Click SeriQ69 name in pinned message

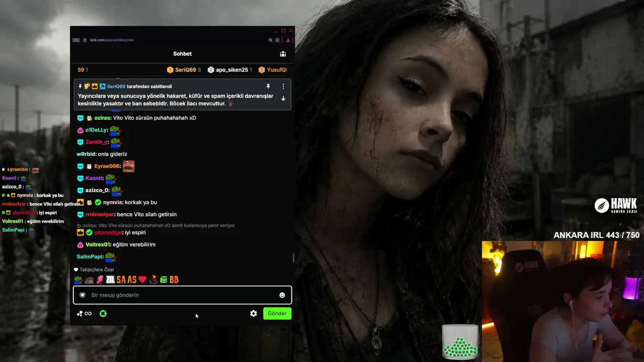(116, 86)
